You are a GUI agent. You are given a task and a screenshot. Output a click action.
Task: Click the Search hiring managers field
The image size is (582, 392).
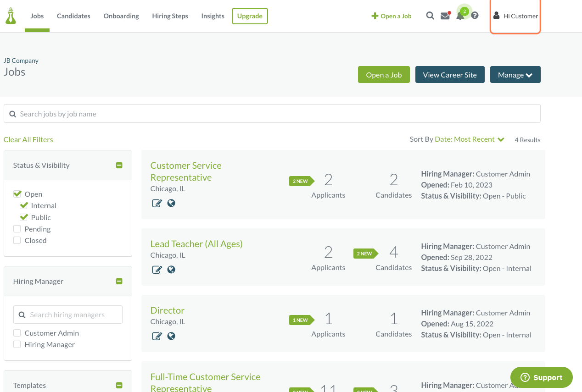[68, 315]
